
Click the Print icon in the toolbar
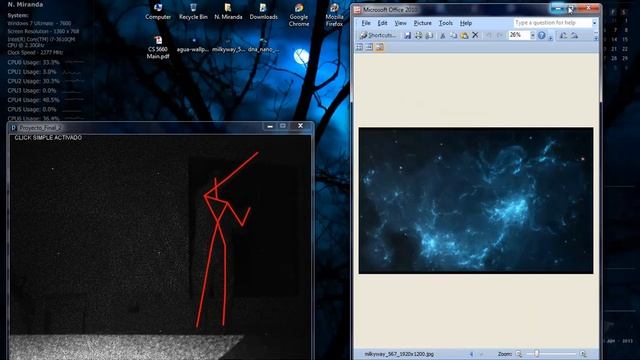(x=418, y=36)
